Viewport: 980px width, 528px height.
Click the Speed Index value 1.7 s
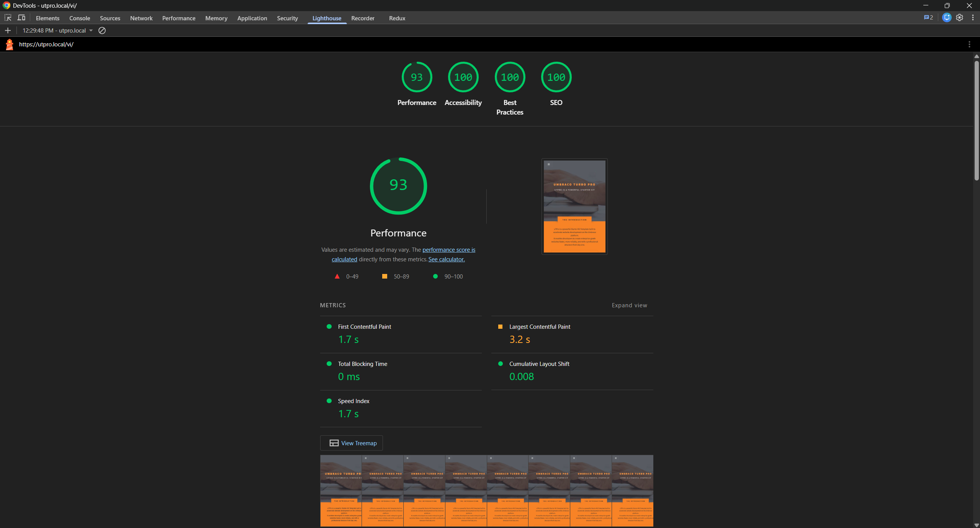348,414
